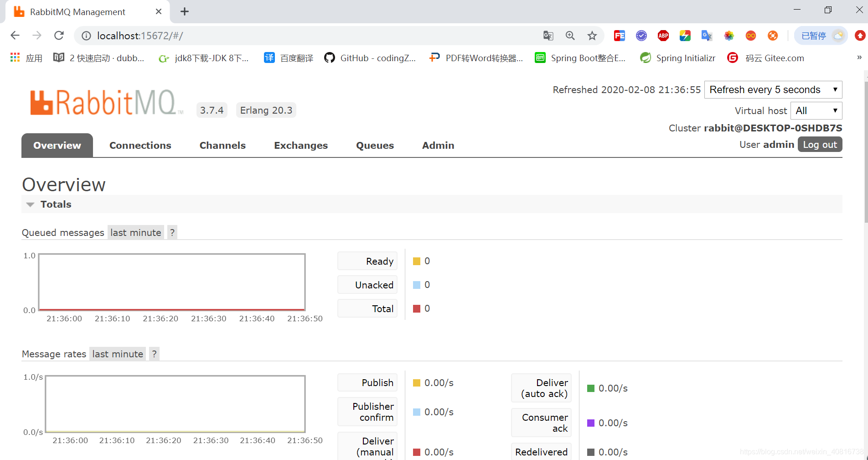
Task: Open the dubbo quick start bookmark
Action: [x=99, y=58]
